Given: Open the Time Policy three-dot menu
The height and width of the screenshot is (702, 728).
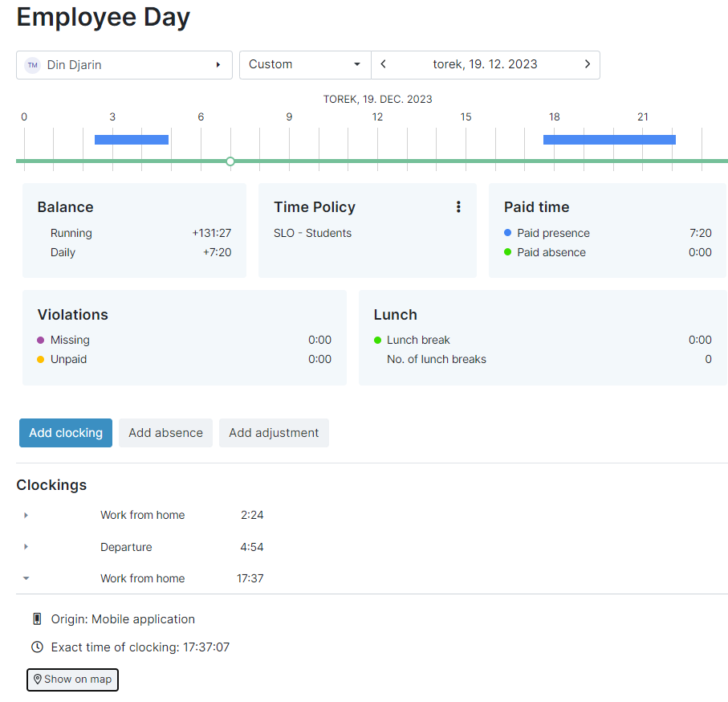Looking at the screenshot, I should coord(458,207).
